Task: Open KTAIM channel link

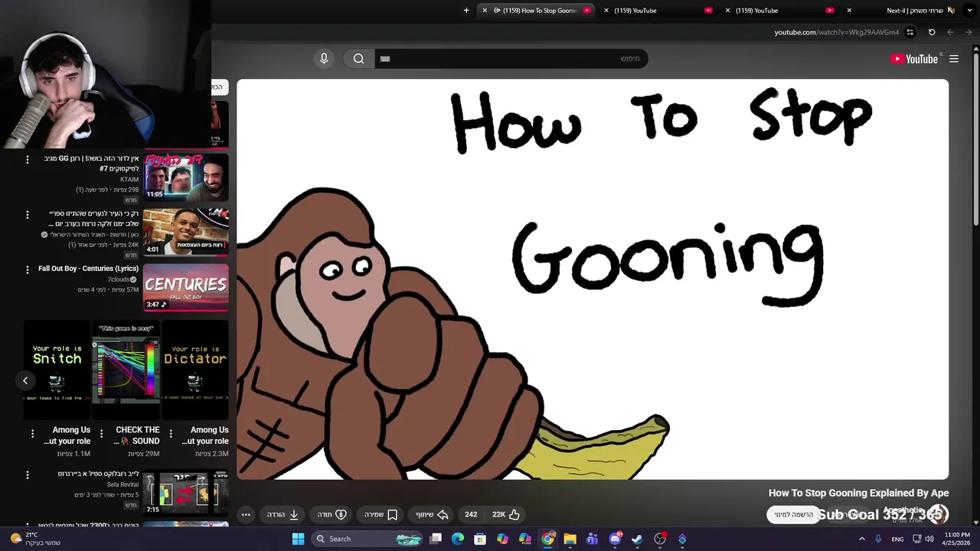Action: coord(129,179)
